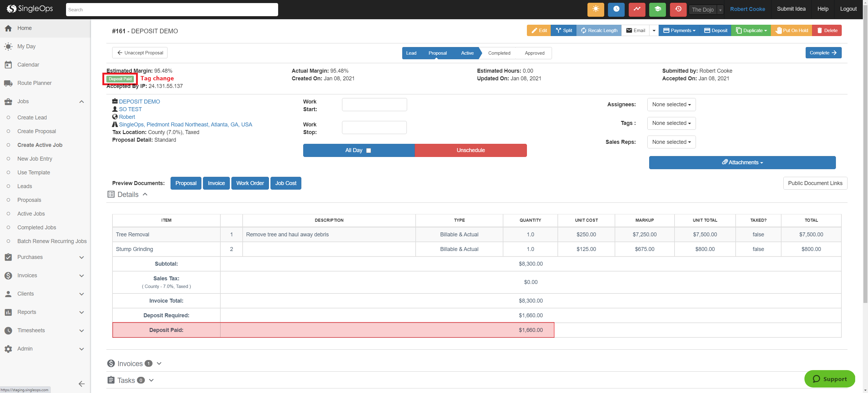The width and height of the screenshot is (868, 393).
Task: Open the Email options caret
Action: (654, 30)
